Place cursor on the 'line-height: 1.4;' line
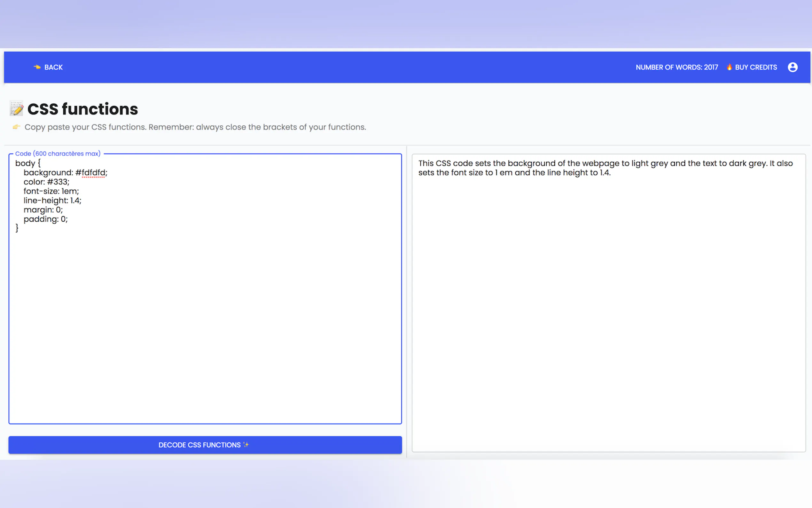 point(52,201)
